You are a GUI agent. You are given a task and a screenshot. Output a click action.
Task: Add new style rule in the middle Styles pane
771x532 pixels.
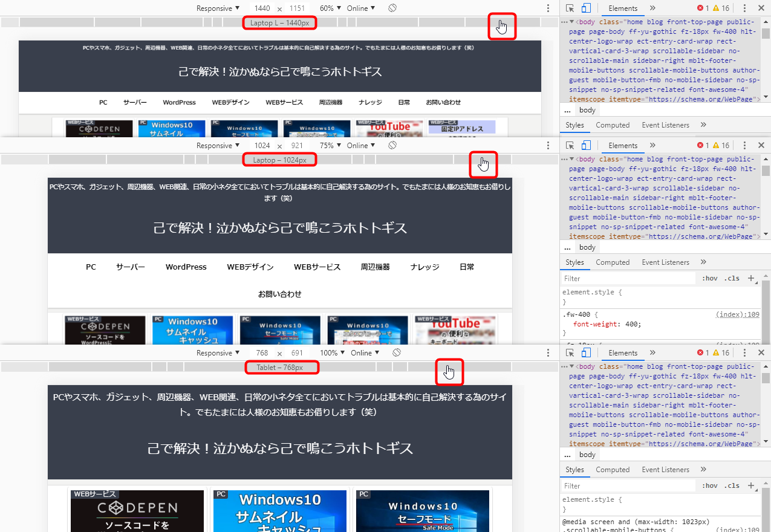tap(752, 279)
